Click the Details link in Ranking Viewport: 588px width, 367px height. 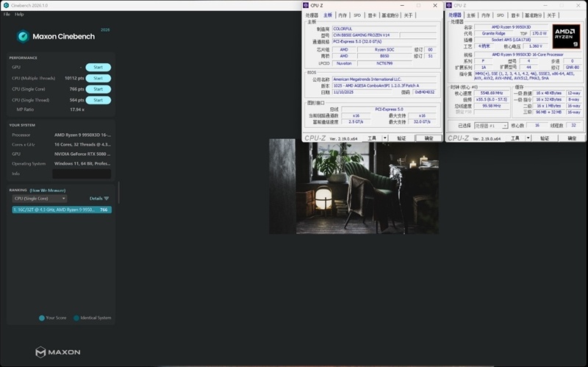(x=96, y=198)
